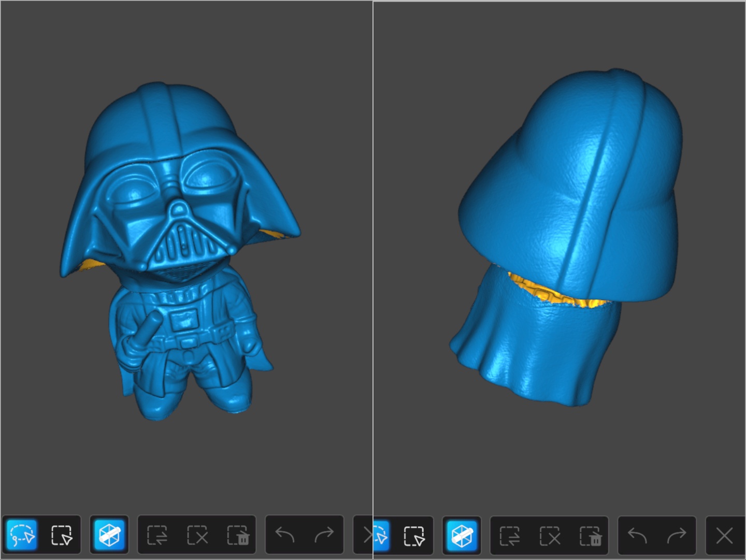Click deselect icon in left toolbar
Image resolution: width=746 pixels, height=560 pixels.
197,535
